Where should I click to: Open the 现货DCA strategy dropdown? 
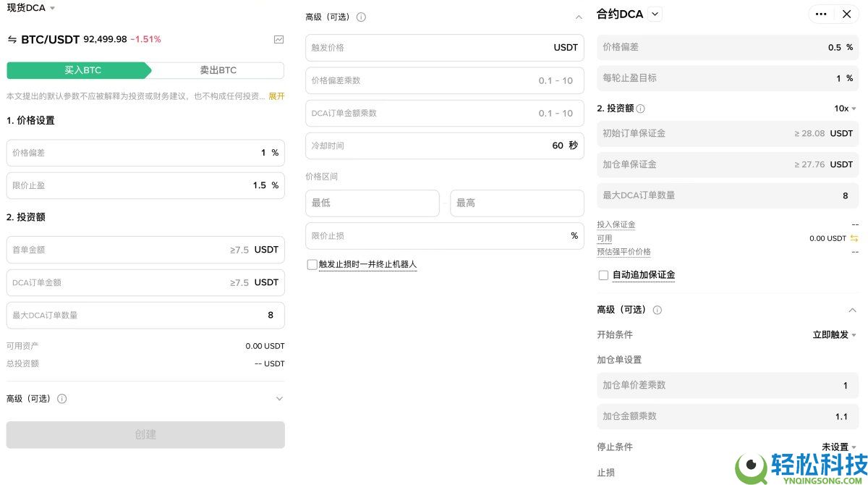click(x=30, y=9)
